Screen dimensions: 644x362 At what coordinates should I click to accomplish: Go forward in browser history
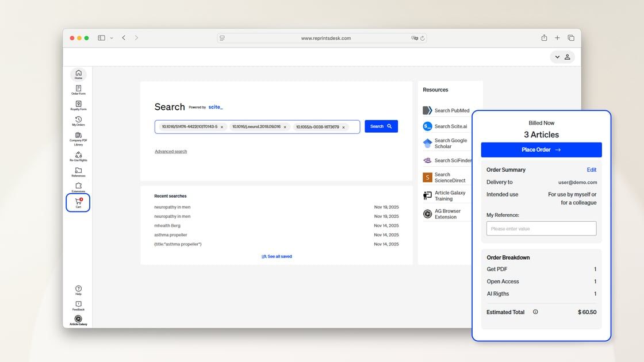pos(136,38)
